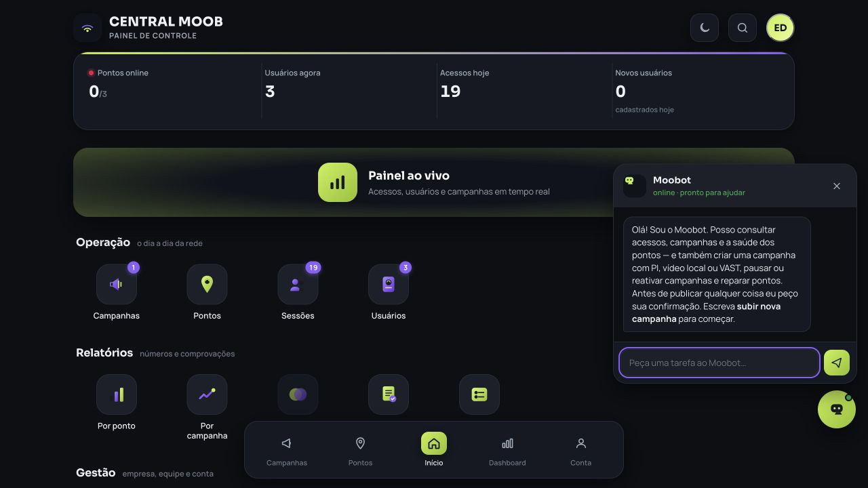
Task: Click the Novos usuários stat
Action: pyautogui.click(x=699, y=91)
